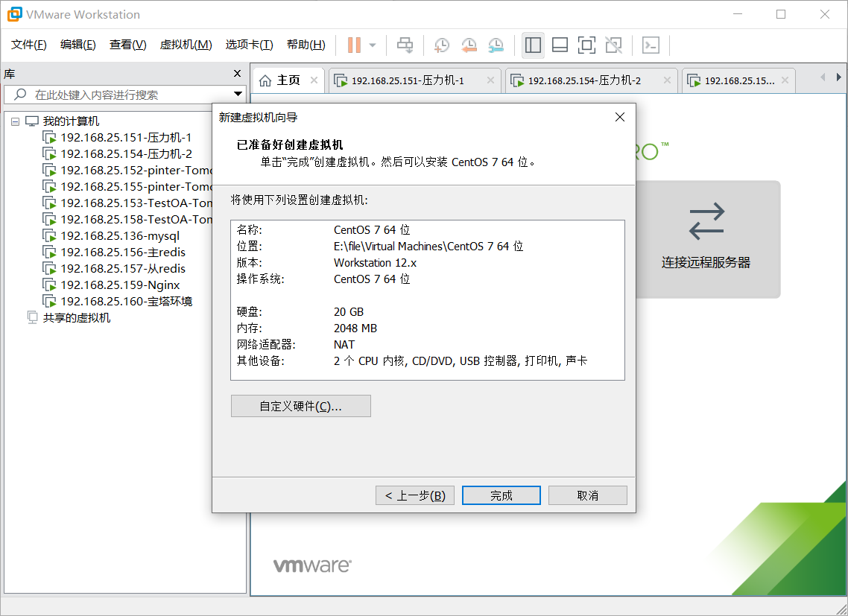Close the 主页 tab
The image size is (848, 616).
pyautogui.click(x=314, y=80)
